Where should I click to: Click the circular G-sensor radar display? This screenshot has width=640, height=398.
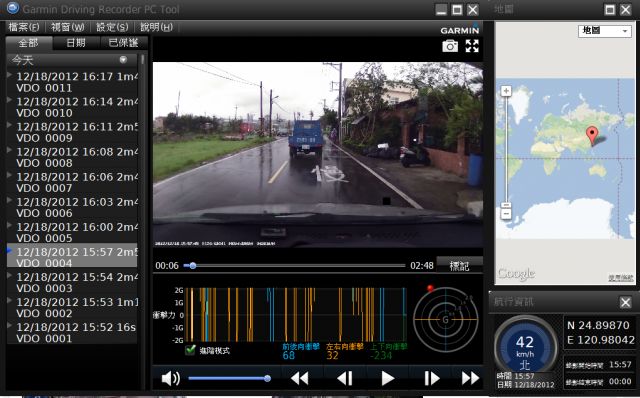(445, 319)
